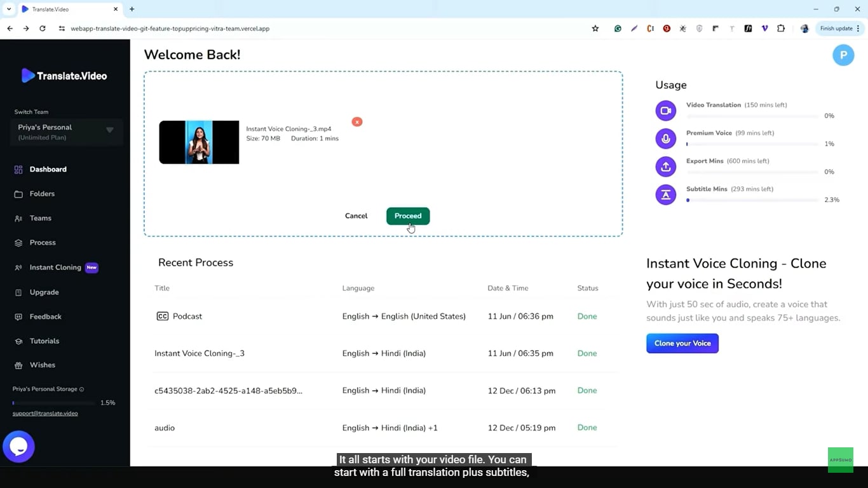Click the storage info icon
The width and height of the screenshot is (868, 488).
[82, 390]
